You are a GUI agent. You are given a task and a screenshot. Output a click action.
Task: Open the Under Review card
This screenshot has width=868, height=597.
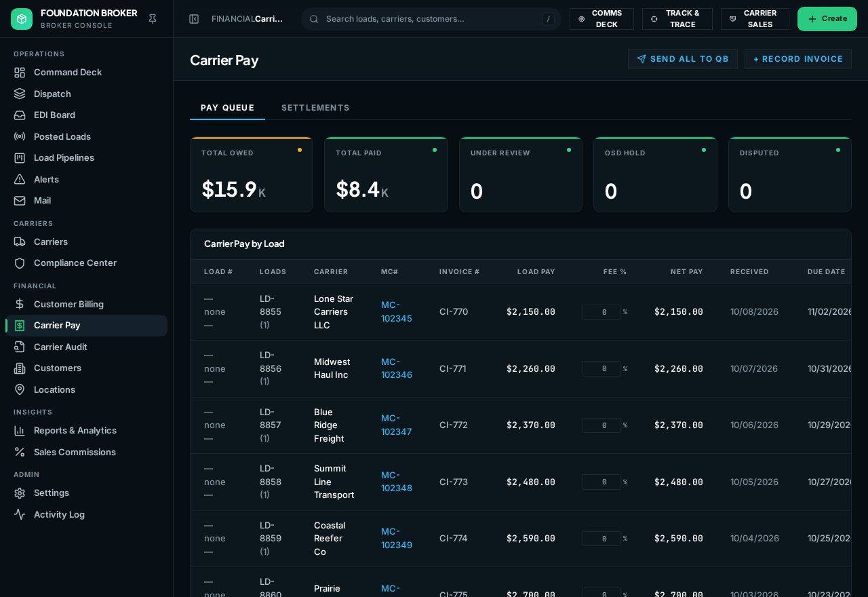pyautogui.click(x=521, y=174)
